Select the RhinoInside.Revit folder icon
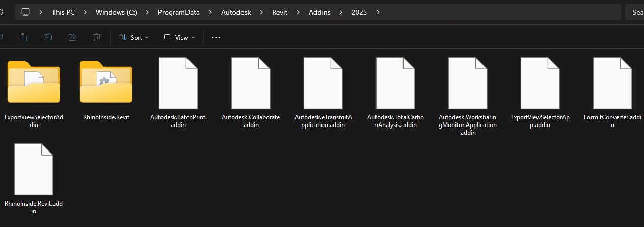This screenshot has width=644, height=227. (106, 82)
